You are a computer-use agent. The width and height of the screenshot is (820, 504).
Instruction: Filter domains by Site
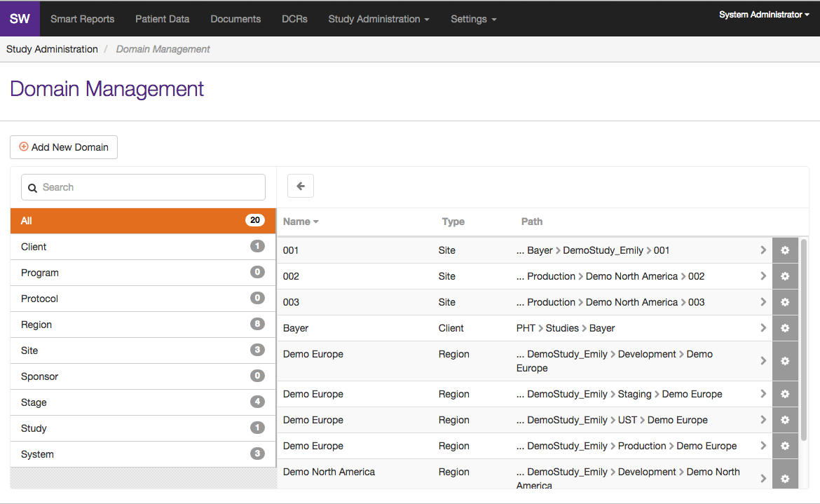pyautogui.click(x=143, y=350)
